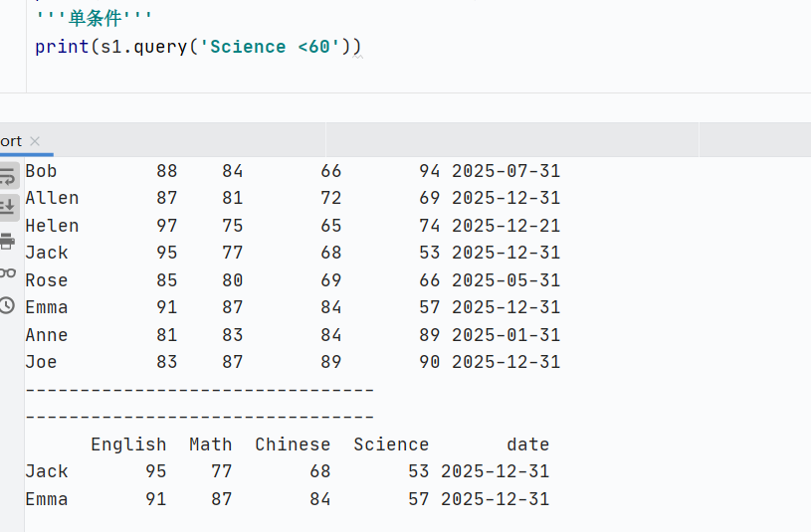This screenshot has height=532, width=811.
Task: Toggle scroll to end of console output
Action: click(8, 207)
